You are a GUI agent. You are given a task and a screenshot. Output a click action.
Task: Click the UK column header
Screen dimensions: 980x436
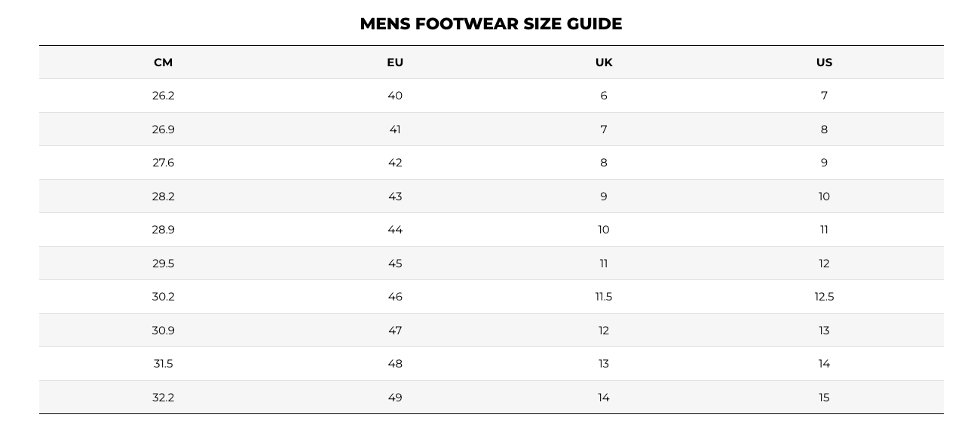point(604,63)
